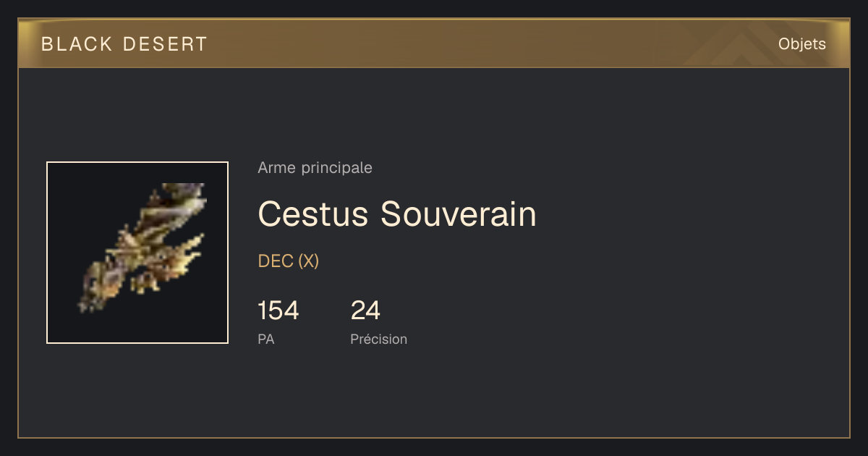The image size is (868, 456).
Task: Click the 24 precision value
Action: coord(366,311)
